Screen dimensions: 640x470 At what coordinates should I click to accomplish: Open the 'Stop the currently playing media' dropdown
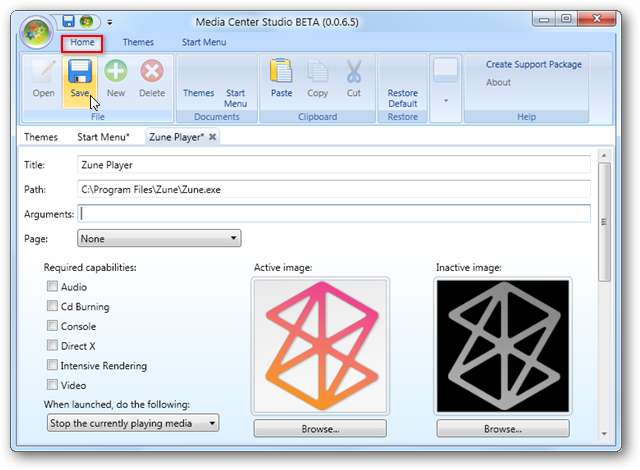pos(133,423)
